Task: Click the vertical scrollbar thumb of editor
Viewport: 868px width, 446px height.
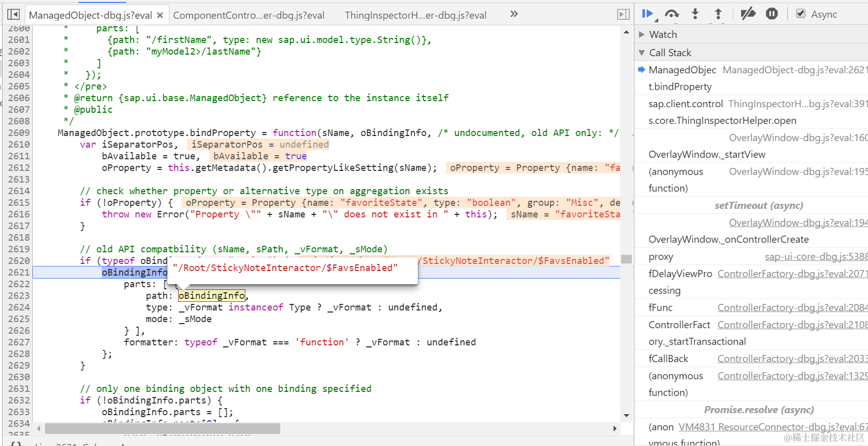Action: click(626, 259)
